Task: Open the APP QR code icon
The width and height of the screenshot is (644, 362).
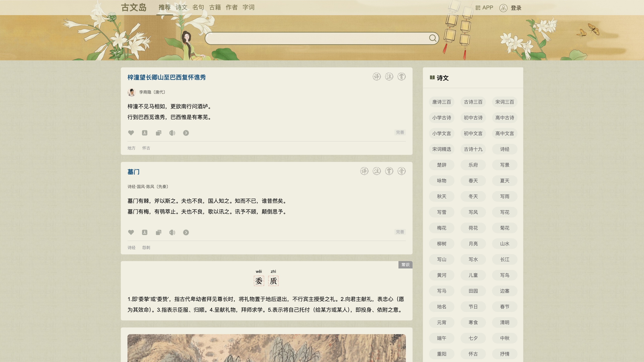Action: point(478,8)
